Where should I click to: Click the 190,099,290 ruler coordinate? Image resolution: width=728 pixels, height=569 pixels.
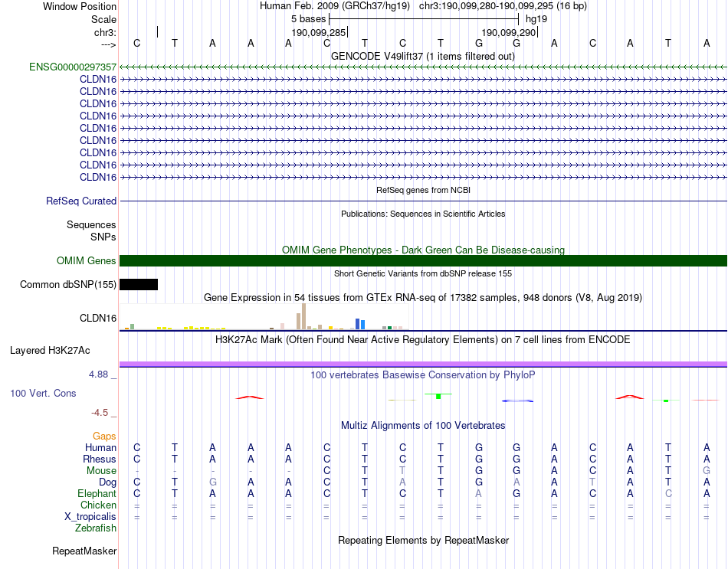[509, 32]
